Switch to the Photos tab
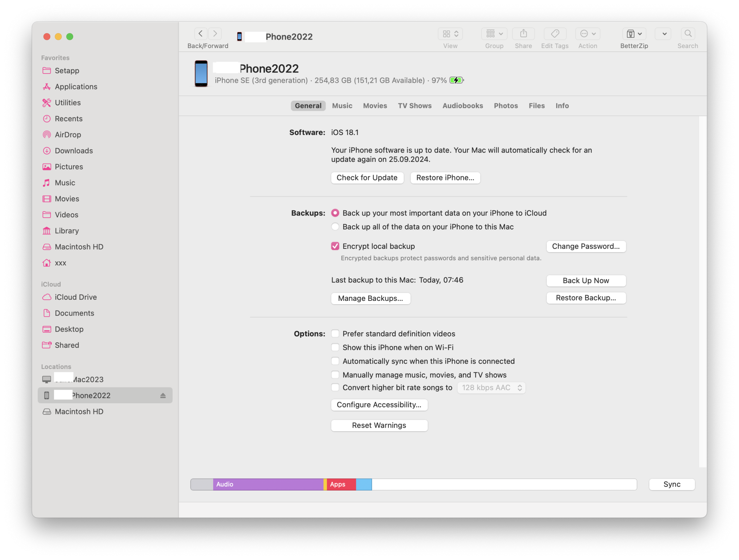739x560 pixels. [x=506, y=106]
